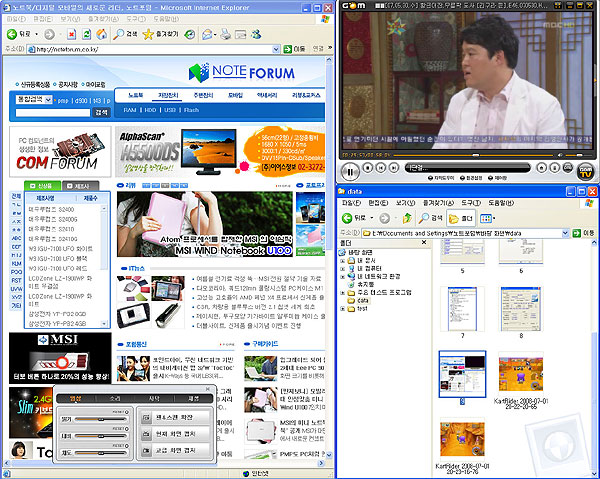Switch to sound (소리) tab in GOM panel
Screen dimensions: 600x479
[115, 399]
